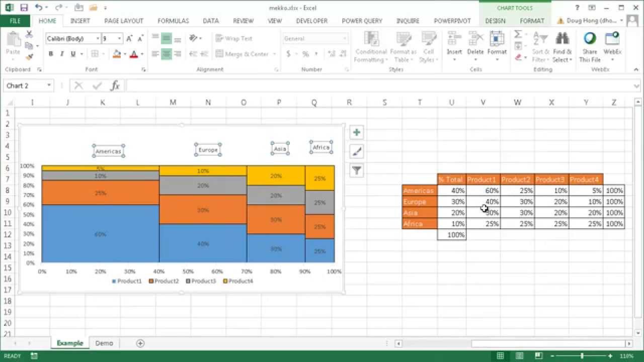Click the Clear eraser icon

click(518, 57)
